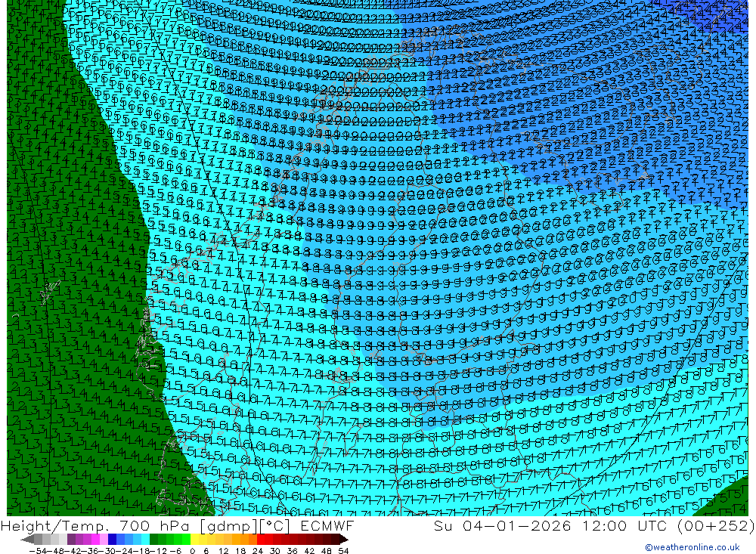Click the positive "54" maximum legend value
Screen dimensions: 756x554
point(343,551)
